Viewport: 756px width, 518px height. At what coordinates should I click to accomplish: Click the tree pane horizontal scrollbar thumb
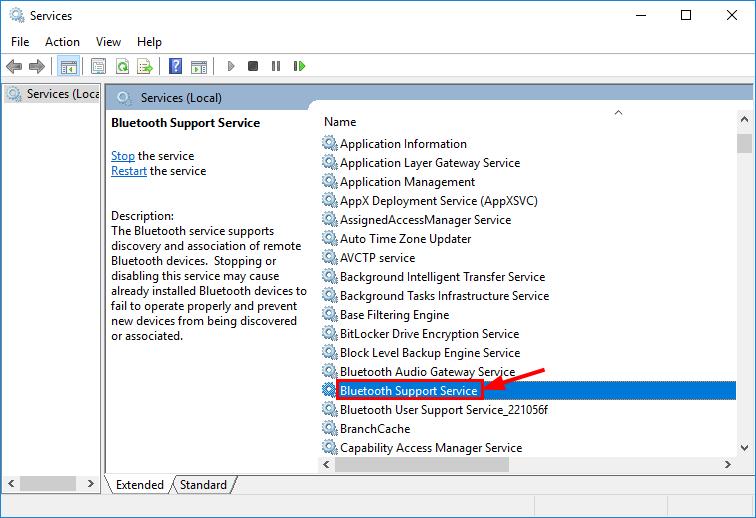48,483
